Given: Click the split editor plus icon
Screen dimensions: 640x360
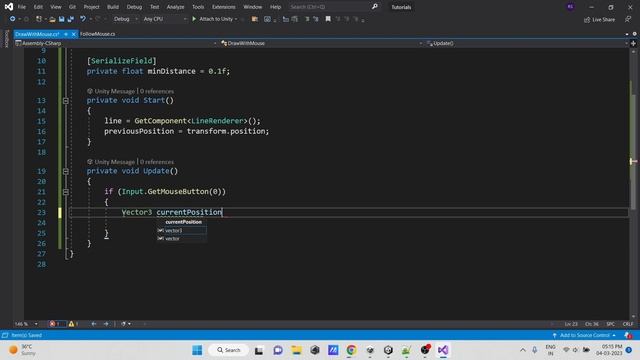Looking at the screenshot, I should [633, 43].
